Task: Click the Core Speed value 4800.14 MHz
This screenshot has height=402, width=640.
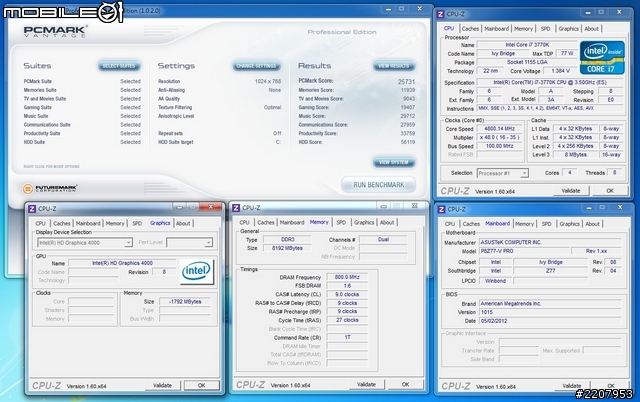Action: (499, 129)
